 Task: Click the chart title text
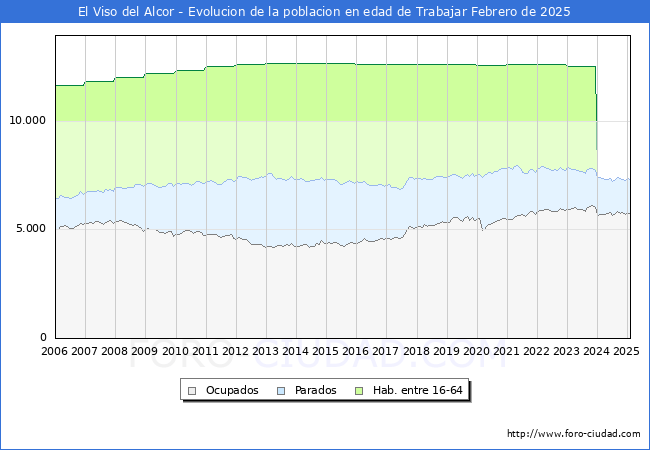(324, 12)
